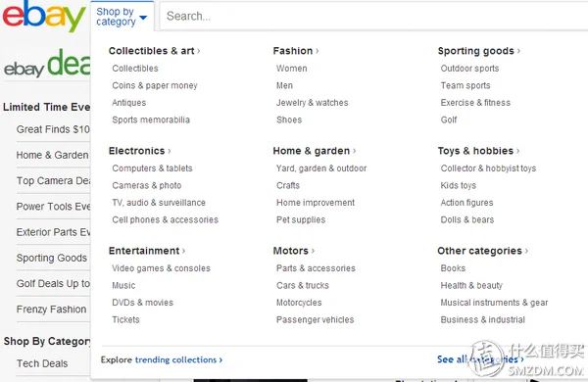Go to Sports memorabilia
This screenshot has width=588, height=382.
(x=151, y=119)
